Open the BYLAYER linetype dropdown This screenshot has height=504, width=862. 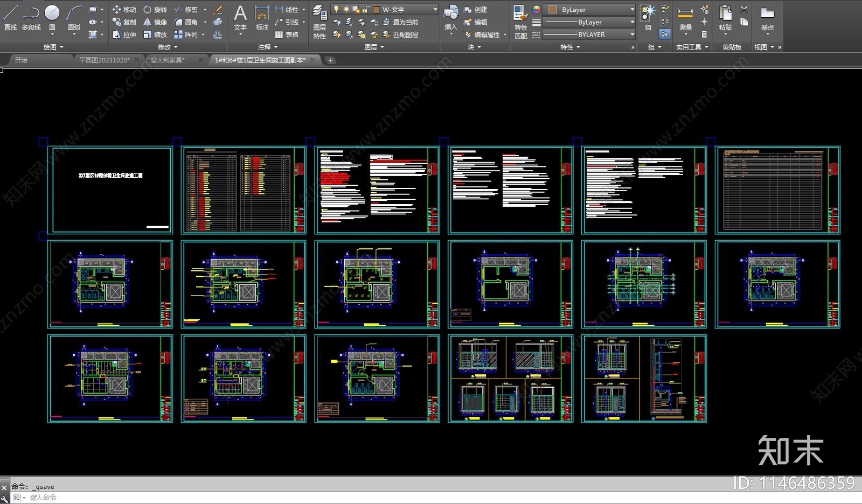coord(589,34)
